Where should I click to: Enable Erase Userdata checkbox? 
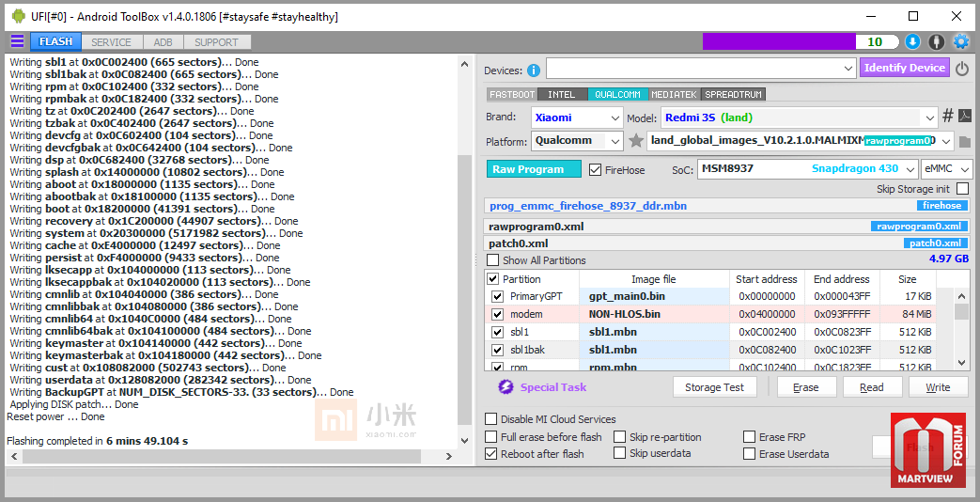(749, 454)
